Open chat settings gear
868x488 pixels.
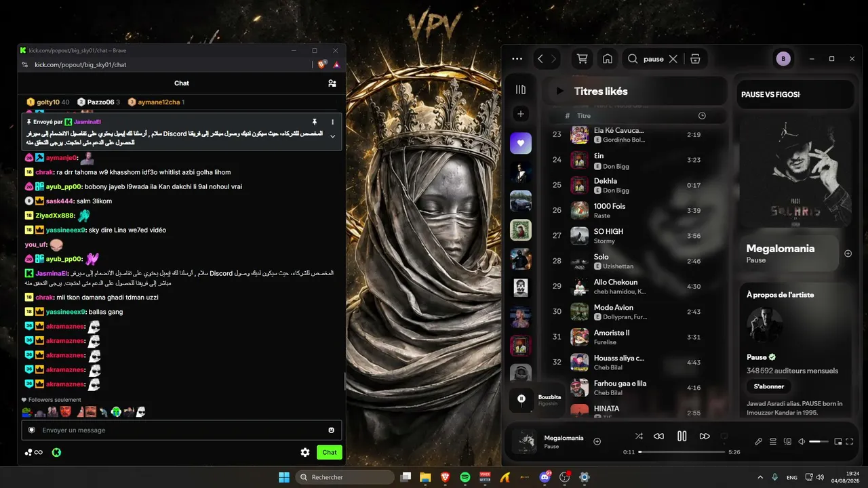[x=305, y=452]
